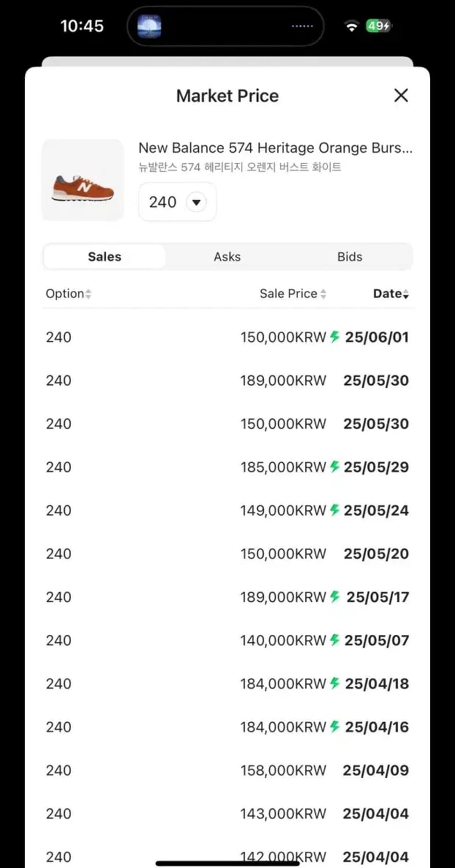Tap lightning icon on 25/06/01 sale
The height and width of the screenshot is (868, 455).
pyautogui.click(x=335, y=337)
